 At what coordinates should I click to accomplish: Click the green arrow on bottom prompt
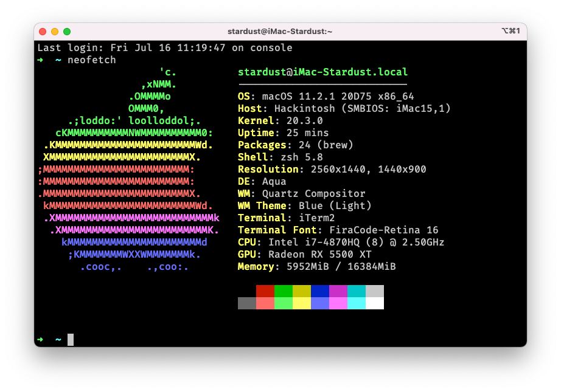(x=40, y=340)
